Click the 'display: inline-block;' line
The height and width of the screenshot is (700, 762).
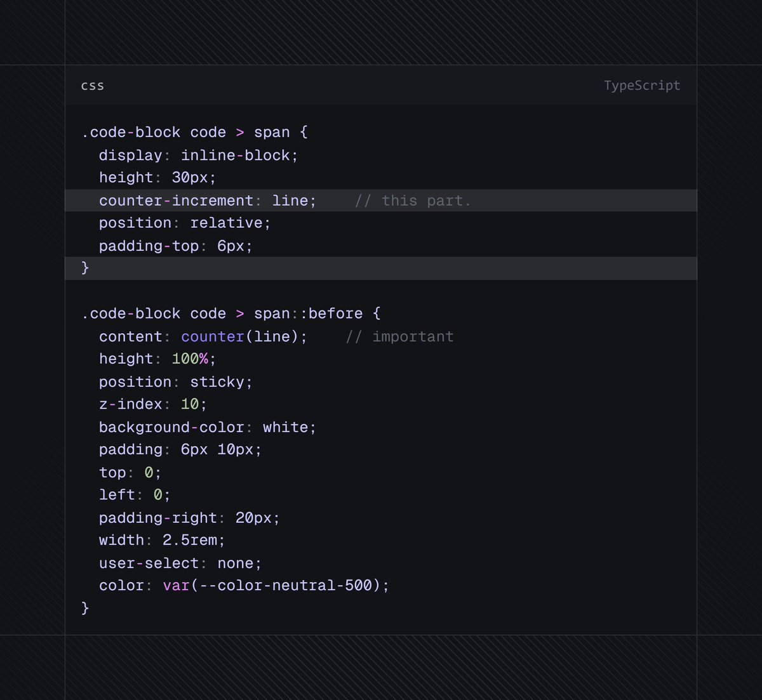coord(198,155)
